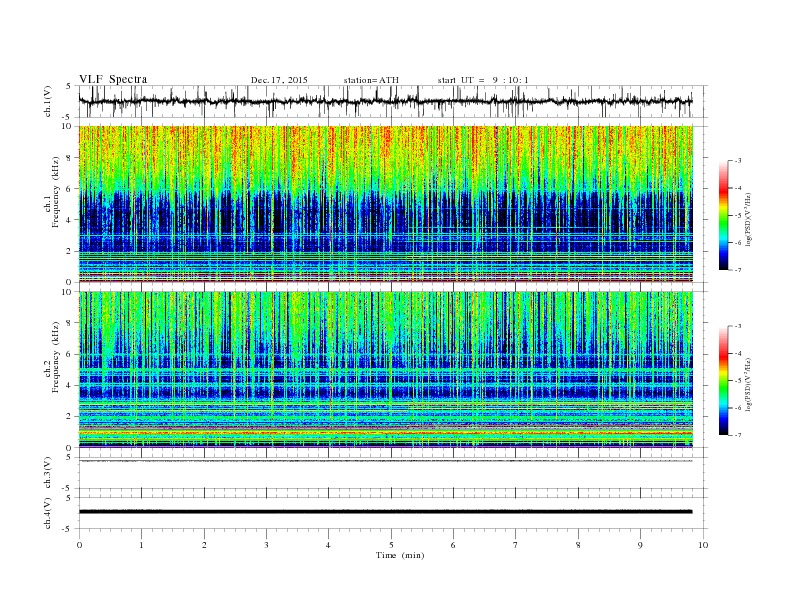The image size is (792, 612).
Task: Click the ch.2 'Frequency (kHz)' axis label
Action: pos(56,357)
